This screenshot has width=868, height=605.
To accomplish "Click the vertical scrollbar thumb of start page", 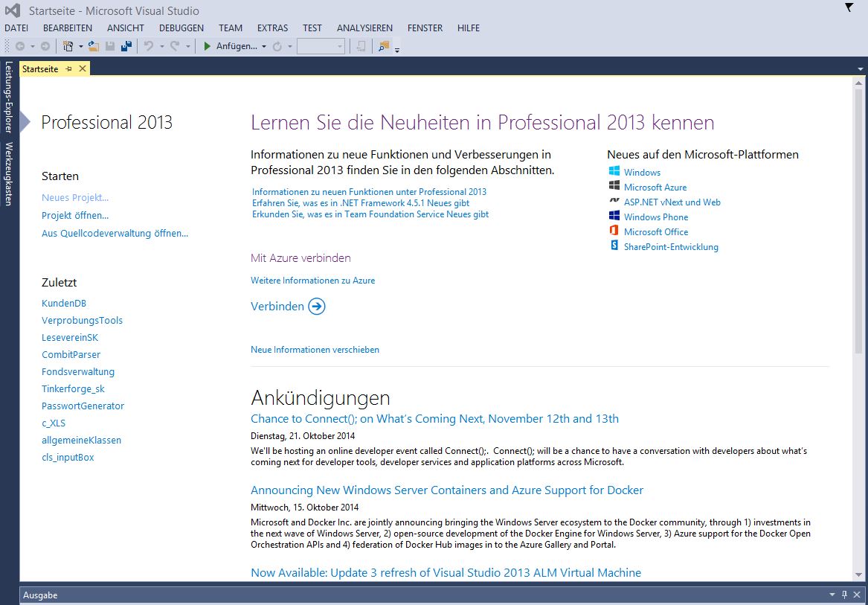I will (858, 222).
